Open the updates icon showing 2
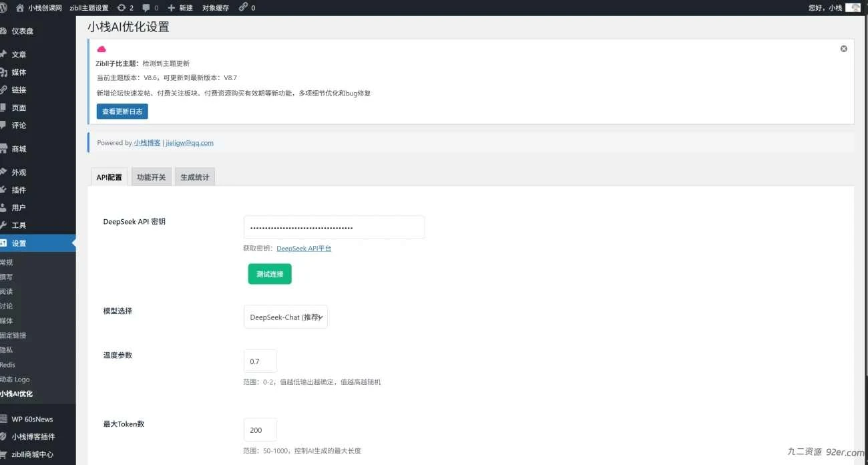 click(x=125, y=8)
